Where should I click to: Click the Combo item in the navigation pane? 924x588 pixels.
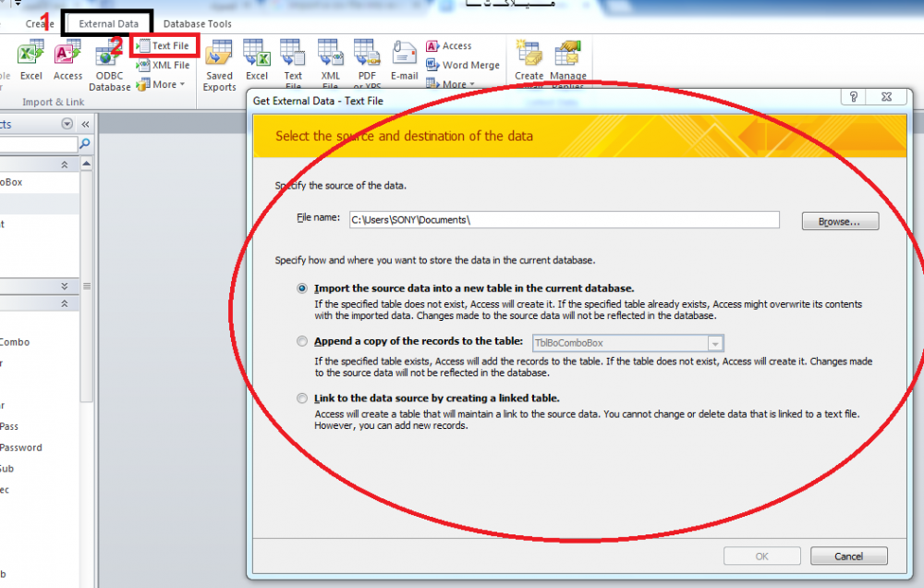15,342
